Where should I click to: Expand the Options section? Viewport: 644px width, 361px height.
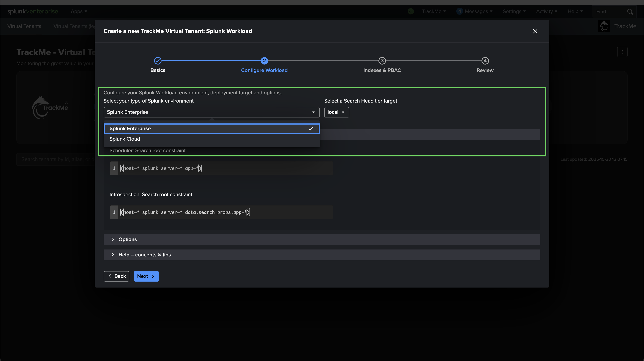[x=127, y=239]
